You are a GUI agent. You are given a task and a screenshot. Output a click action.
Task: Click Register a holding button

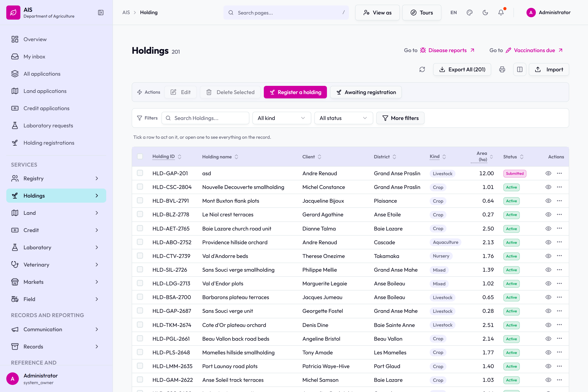point(295,92)
